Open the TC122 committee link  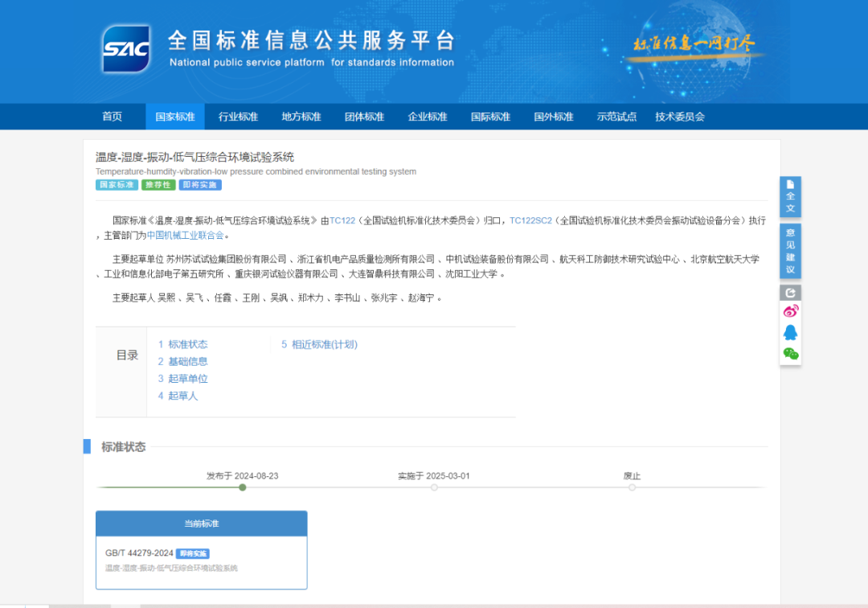pos(342,220)
